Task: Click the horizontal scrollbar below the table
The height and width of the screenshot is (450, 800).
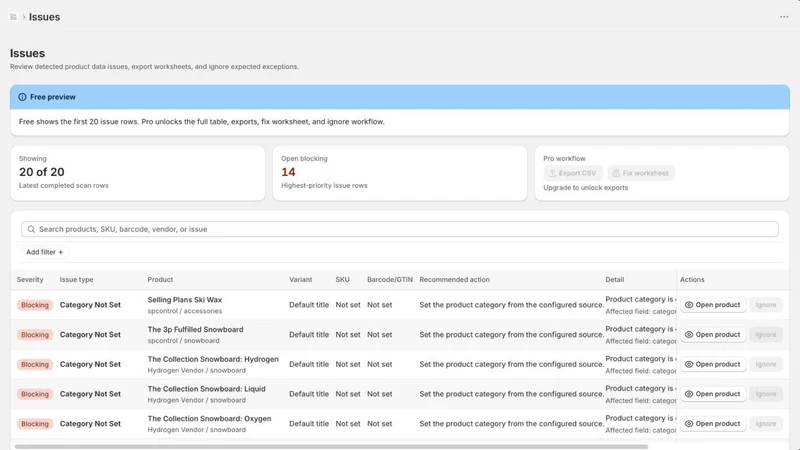Action: click(x=331, y=446)
